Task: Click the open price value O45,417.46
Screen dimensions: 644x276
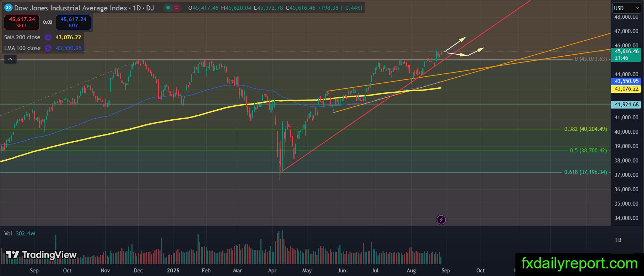Action: (x=203, y=8)
